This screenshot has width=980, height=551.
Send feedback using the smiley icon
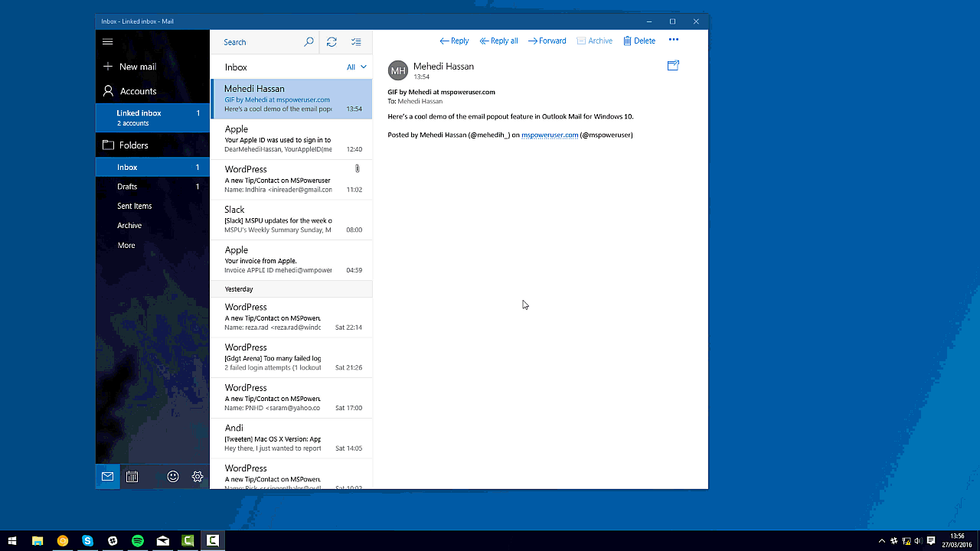pos(173,476)
